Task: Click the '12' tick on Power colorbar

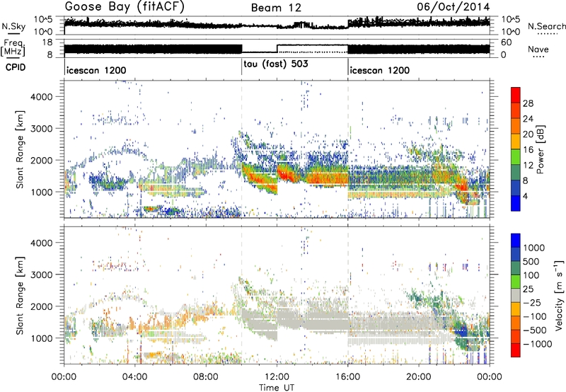Action: coord(528,166)
